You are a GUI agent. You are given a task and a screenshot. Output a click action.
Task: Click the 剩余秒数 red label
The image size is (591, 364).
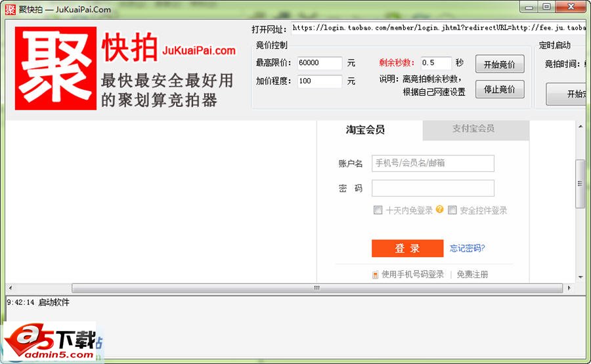(397, 62)
